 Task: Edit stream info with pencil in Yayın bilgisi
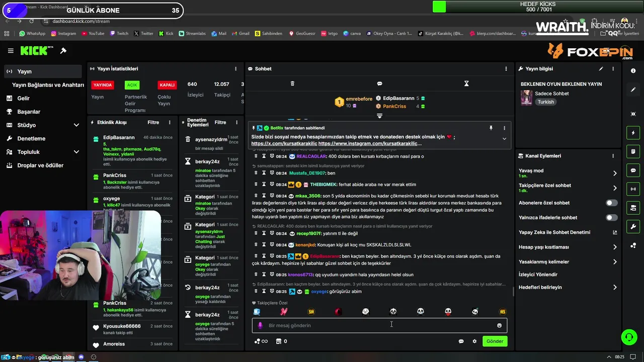pos(601,69)
